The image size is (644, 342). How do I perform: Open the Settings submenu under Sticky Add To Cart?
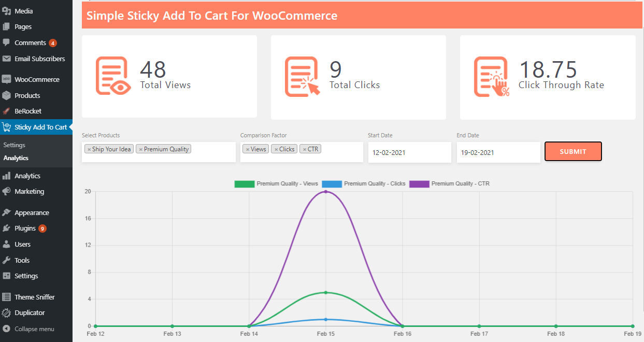[x=14, y=145]
